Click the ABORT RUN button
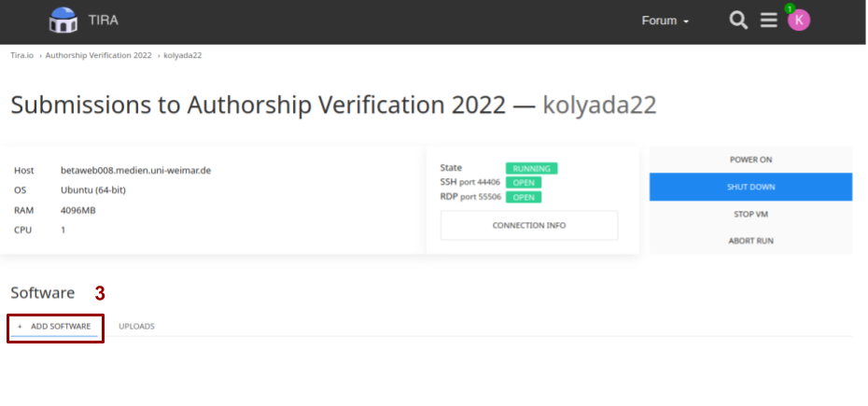This screenshot has width=868, height=406. 750,241
